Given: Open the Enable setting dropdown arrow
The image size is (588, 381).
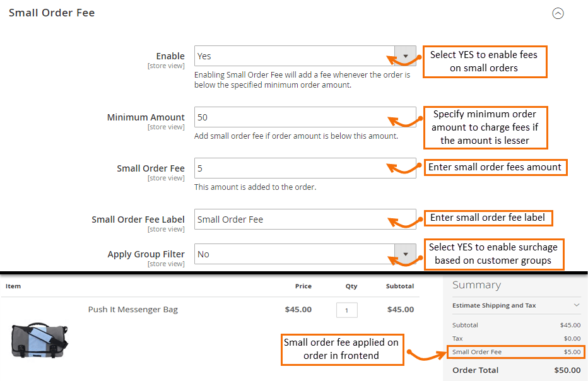Looking at the screenshot, I should (404, 56).
